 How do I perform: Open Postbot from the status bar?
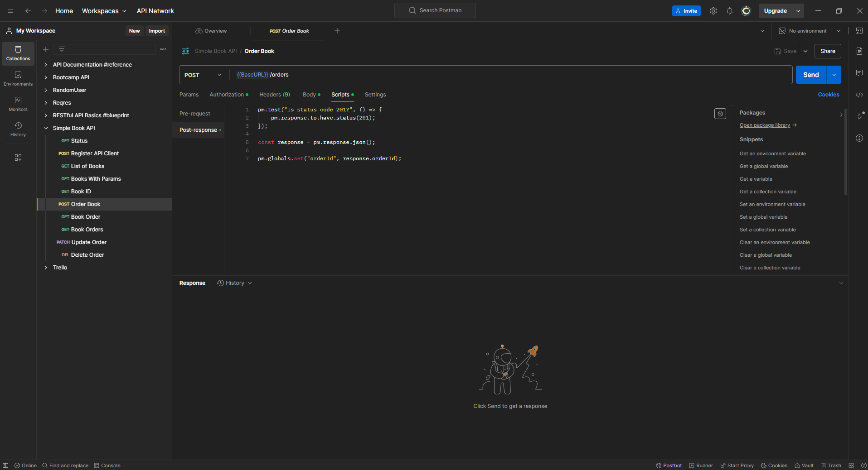click(669, 465)
